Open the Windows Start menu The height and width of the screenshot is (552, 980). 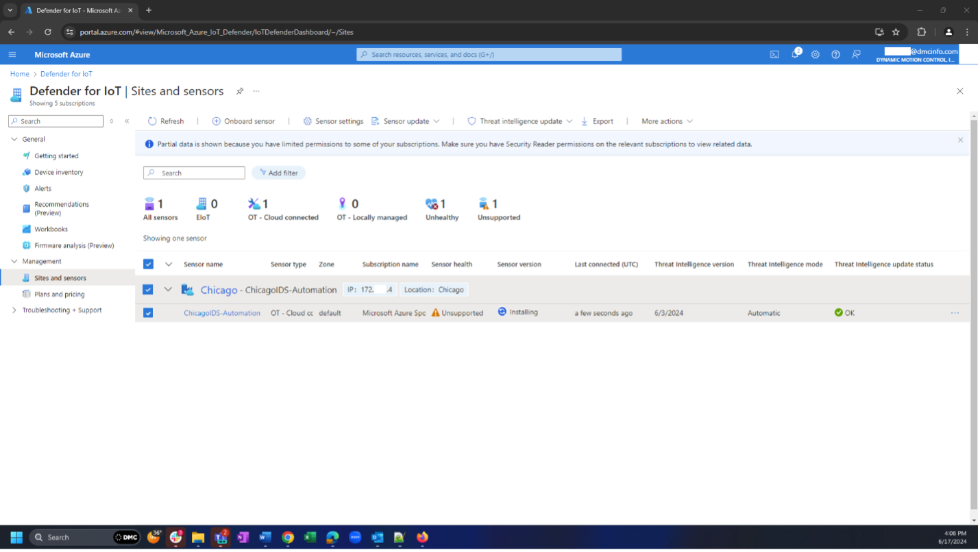16,537
